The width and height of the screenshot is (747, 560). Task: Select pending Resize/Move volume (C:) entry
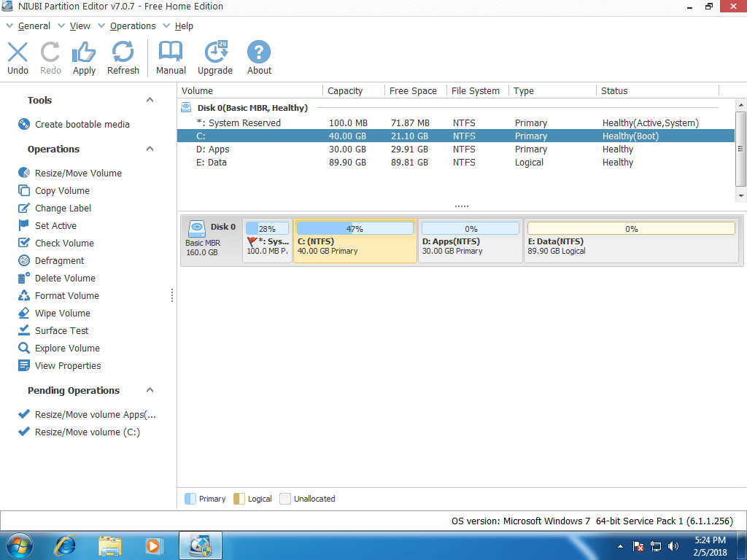pos(79,432)
